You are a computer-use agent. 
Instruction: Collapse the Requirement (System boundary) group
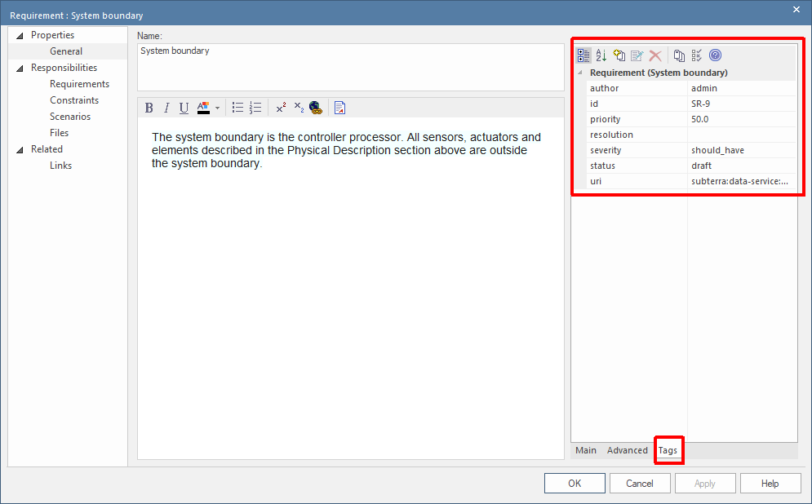[580, 73]
